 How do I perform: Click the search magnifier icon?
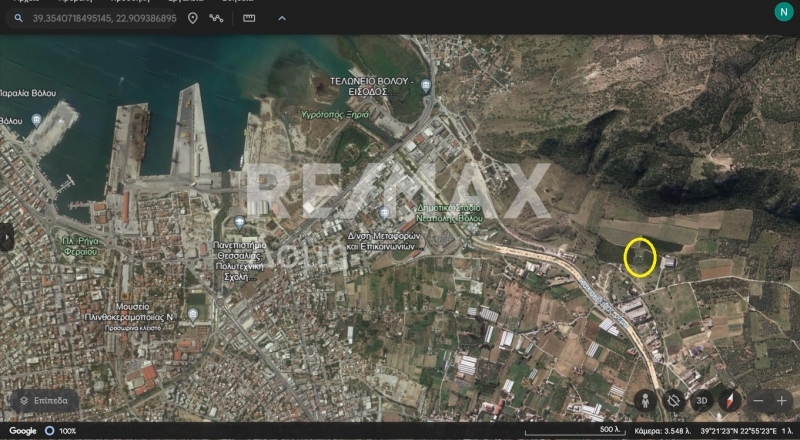click(x=18, y=18)
